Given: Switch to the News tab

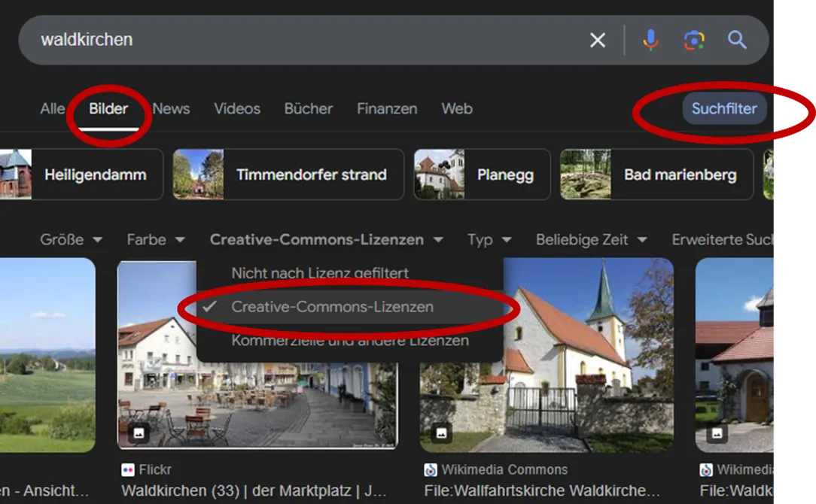Looking at the screenshot, I should click(x=171, y=108).
